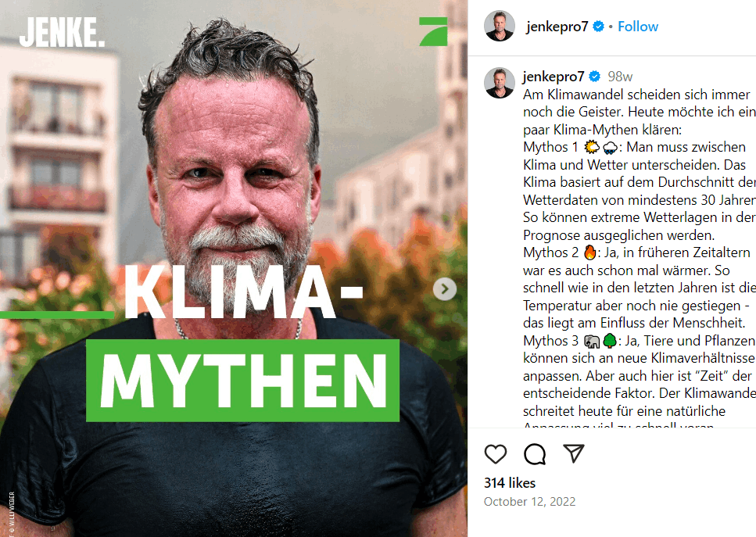
Task: Click the verified badge beside the caption username
Action: point(595,76)
